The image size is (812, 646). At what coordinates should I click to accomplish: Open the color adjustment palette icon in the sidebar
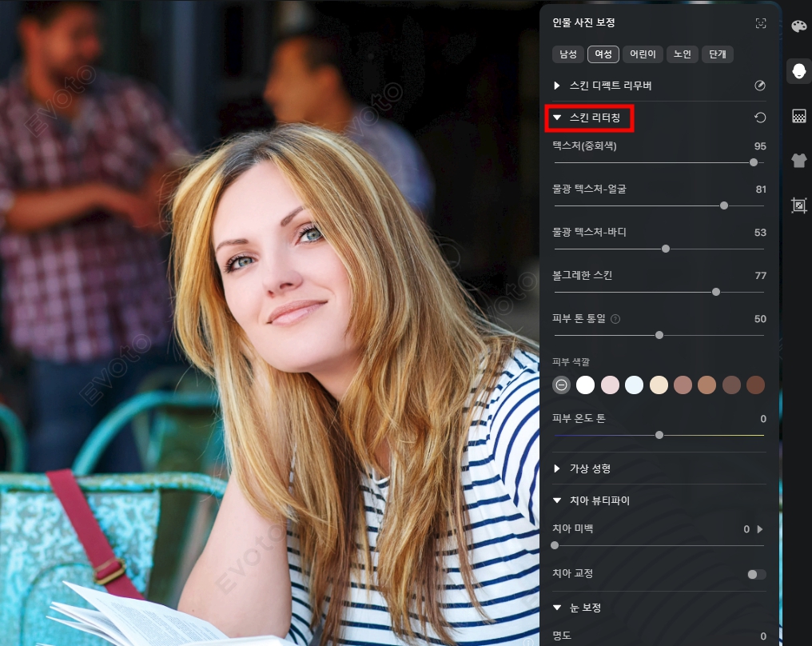pos(798,26)
